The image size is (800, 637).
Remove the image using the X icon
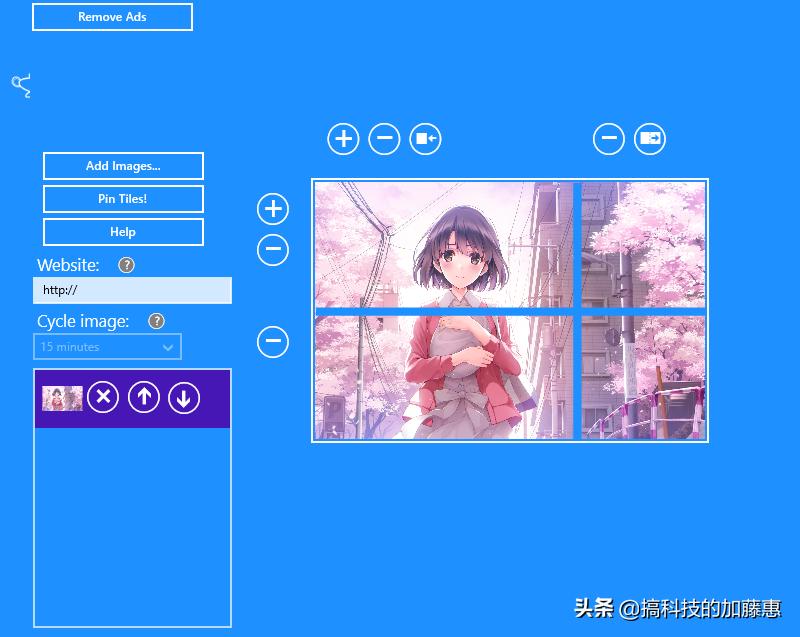tap(103, 397)
